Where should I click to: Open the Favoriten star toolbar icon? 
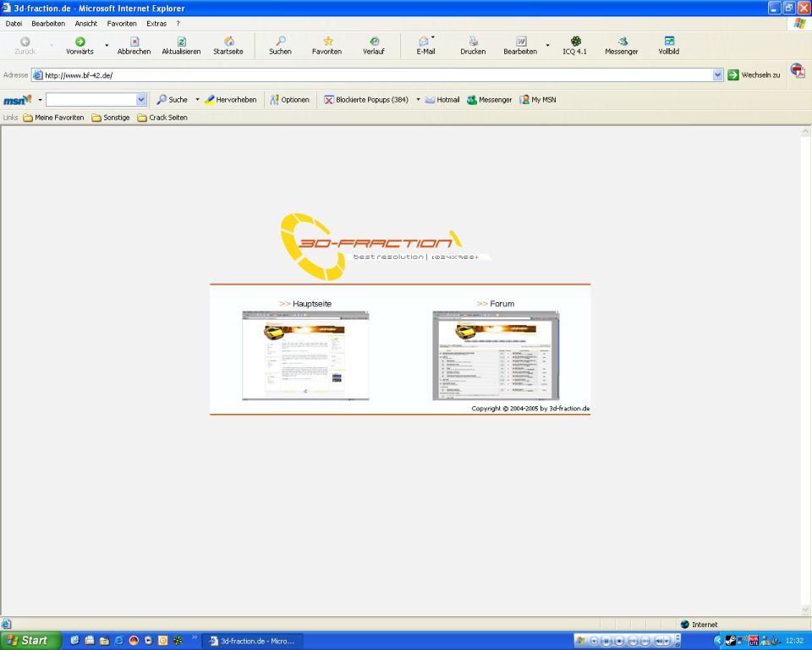coord(327,41)
